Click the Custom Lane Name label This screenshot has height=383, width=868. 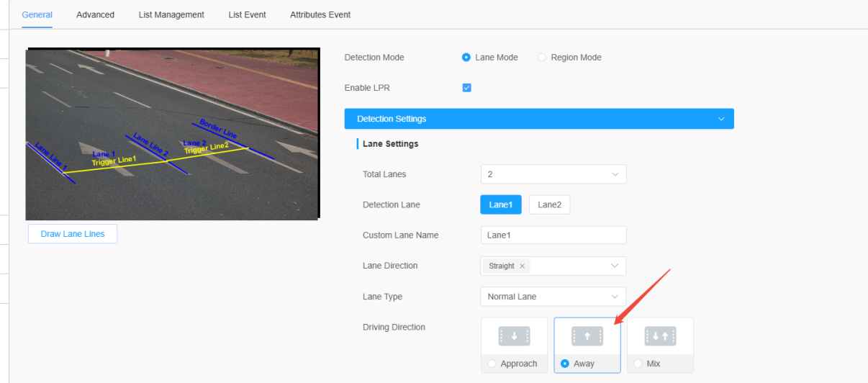400,235
